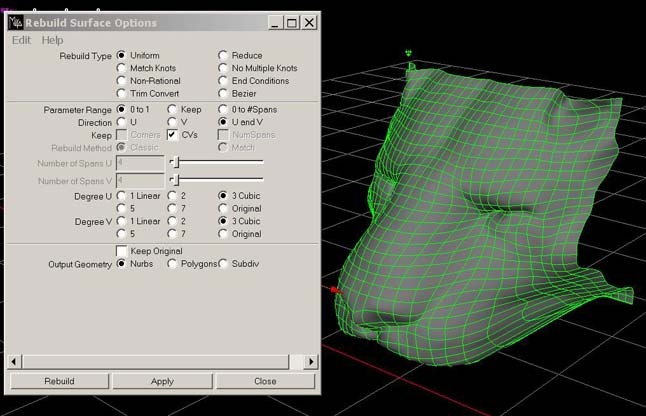Set Degree U to 7
The height and width of the screenshot is (416, 646).
click(172, 208)
